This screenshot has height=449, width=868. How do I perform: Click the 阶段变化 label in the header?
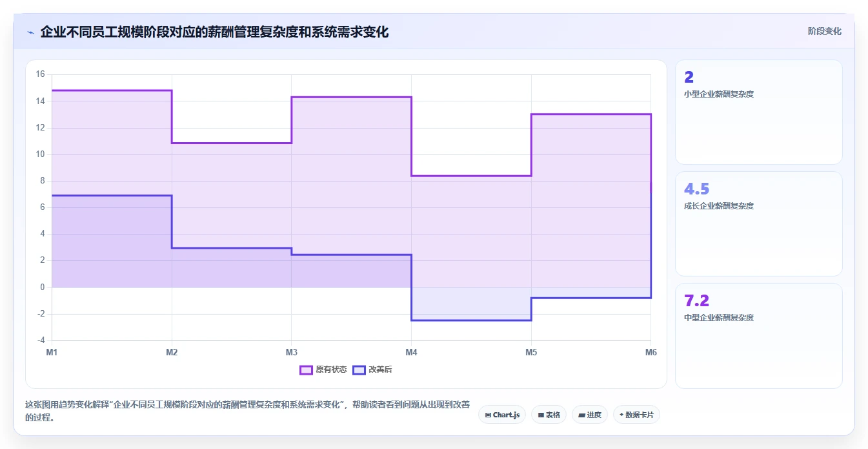tap(824, 31)
